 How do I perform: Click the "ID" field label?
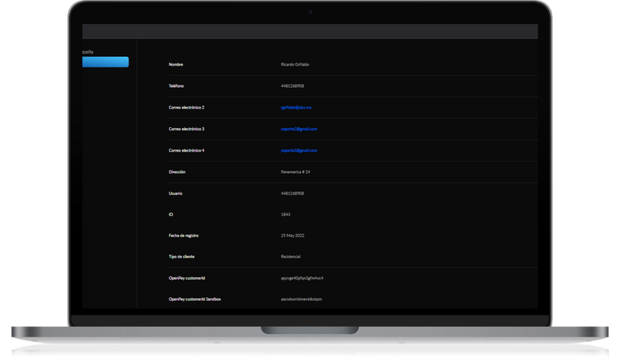click(171, 214)
